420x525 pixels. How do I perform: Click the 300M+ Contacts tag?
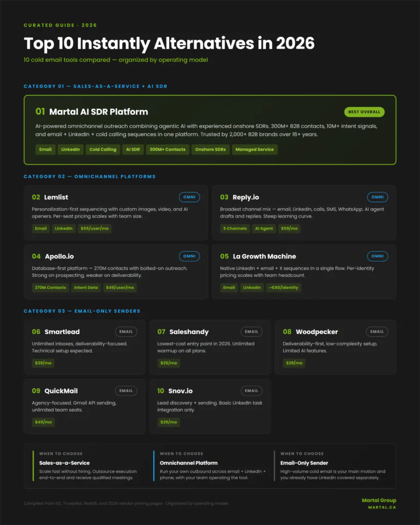168,149
